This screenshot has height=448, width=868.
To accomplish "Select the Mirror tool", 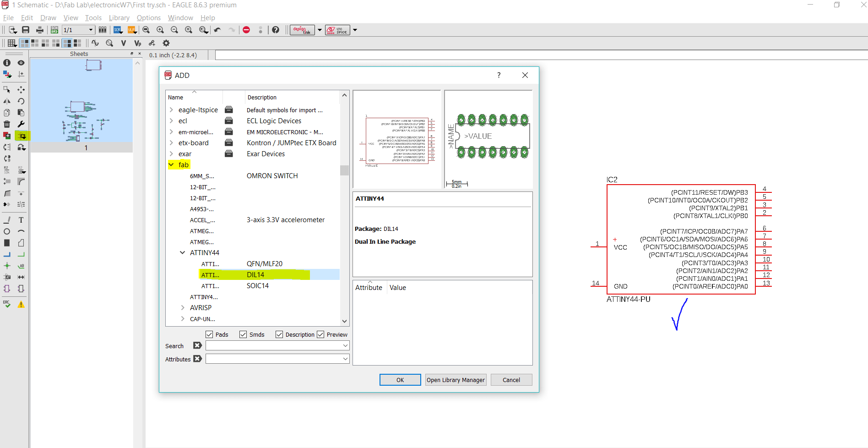I will coord(7,101).
